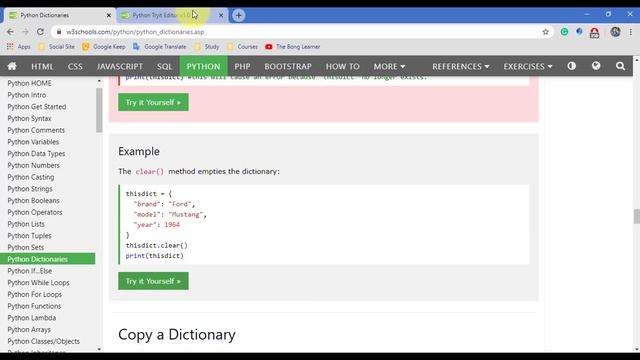
Task: Click Try it Yourself under clear() example
Action: (x=153, y=281)
